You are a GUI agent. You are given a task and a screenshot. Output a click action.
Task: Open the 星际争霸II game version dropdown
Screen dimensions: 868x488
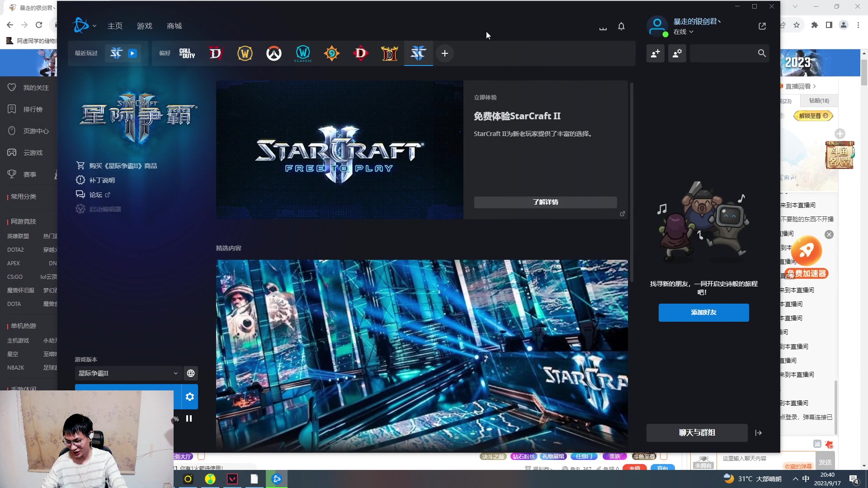coord(127,373)
